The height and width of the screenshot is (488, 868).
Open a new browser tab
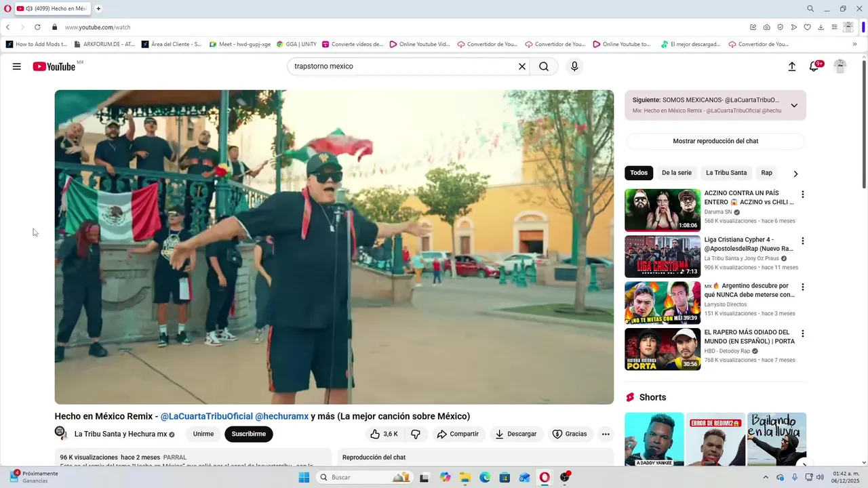pyautogui.click(x=98, y=9)
